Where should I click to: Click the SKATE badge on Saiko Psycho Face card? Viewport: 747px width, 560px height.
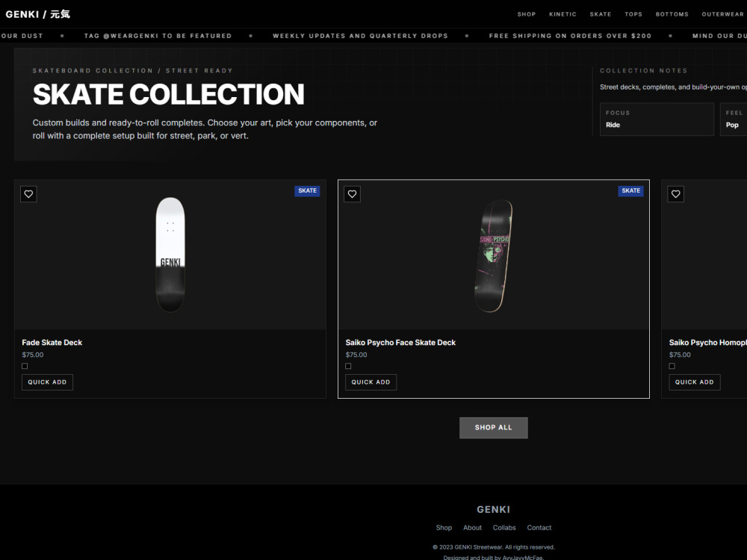click(630, 191)
